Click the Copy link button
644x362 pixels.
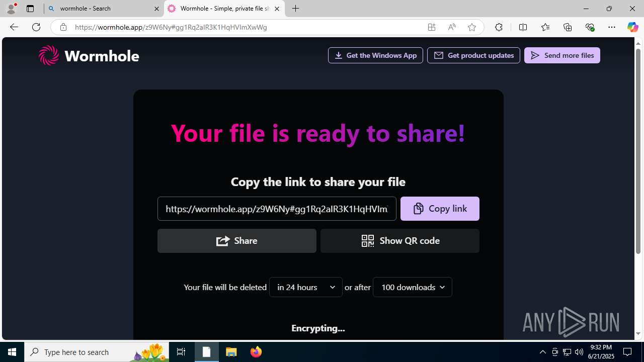pos(440,209)
